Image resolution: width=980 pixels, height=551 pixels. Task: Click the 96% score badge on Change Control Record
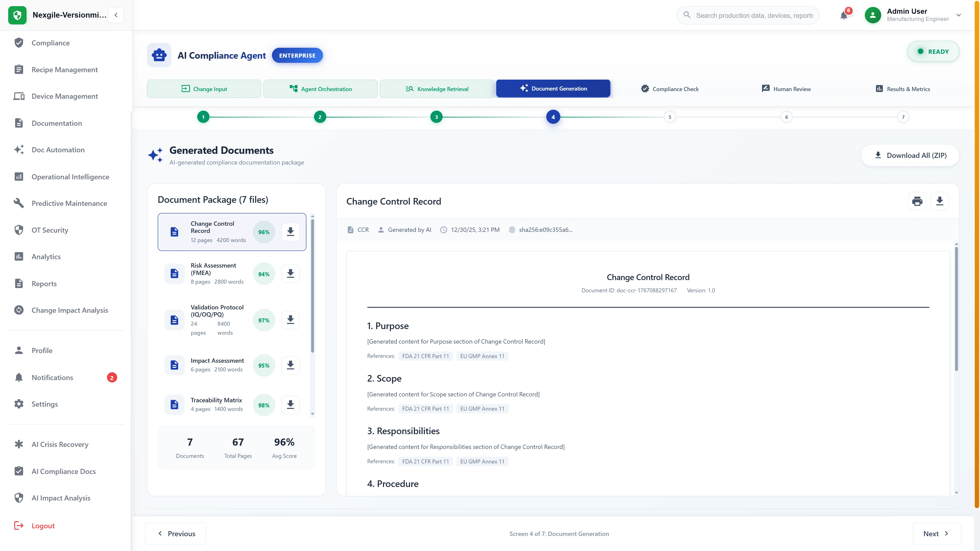tap(264, 232)
